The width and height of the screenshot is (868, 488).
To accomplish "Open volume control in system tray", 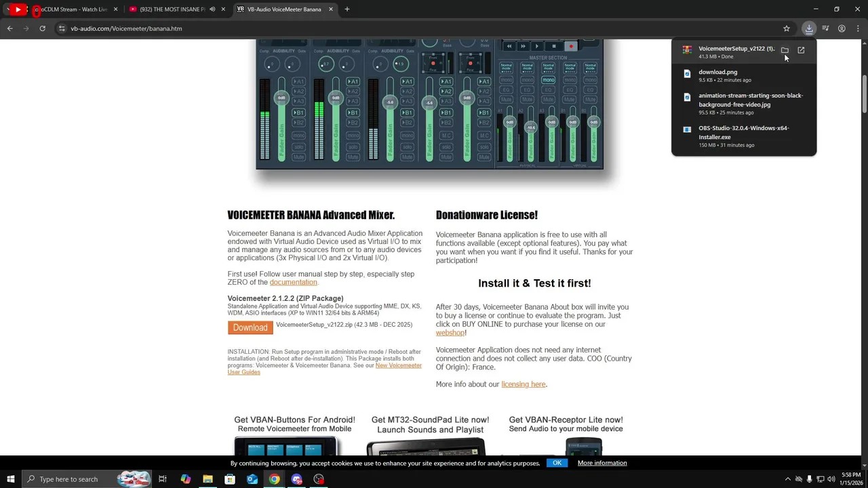I will tap(831, 479).
